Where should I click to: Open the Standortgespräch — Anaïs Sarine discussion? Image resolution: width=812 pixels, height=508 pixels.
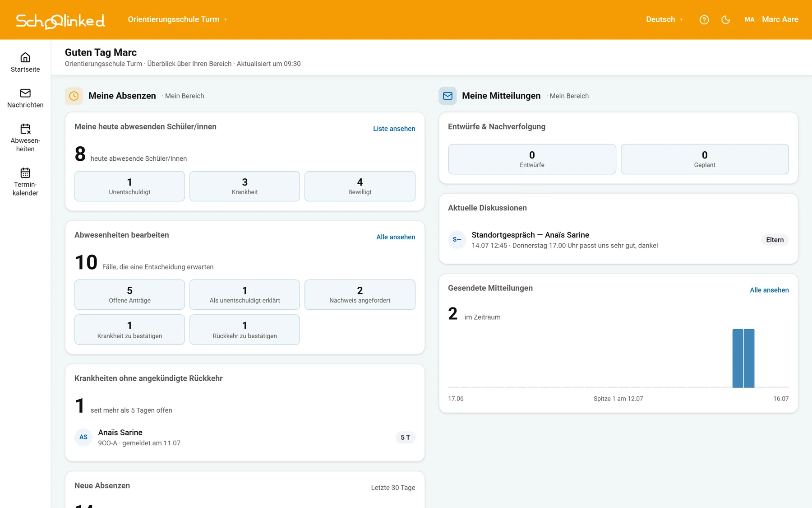pos(618,240)
